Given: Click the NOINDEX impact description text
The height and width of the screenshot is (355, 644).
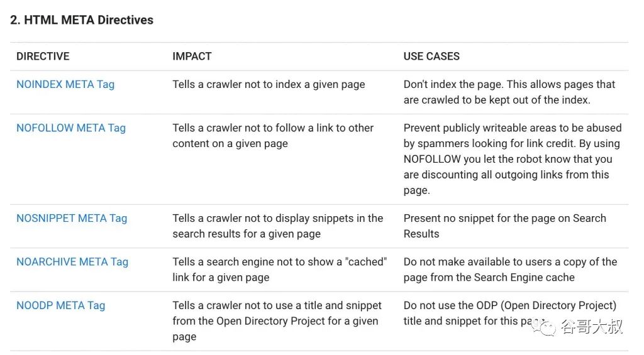Looking at the screenshot, I should coord(269,84).
